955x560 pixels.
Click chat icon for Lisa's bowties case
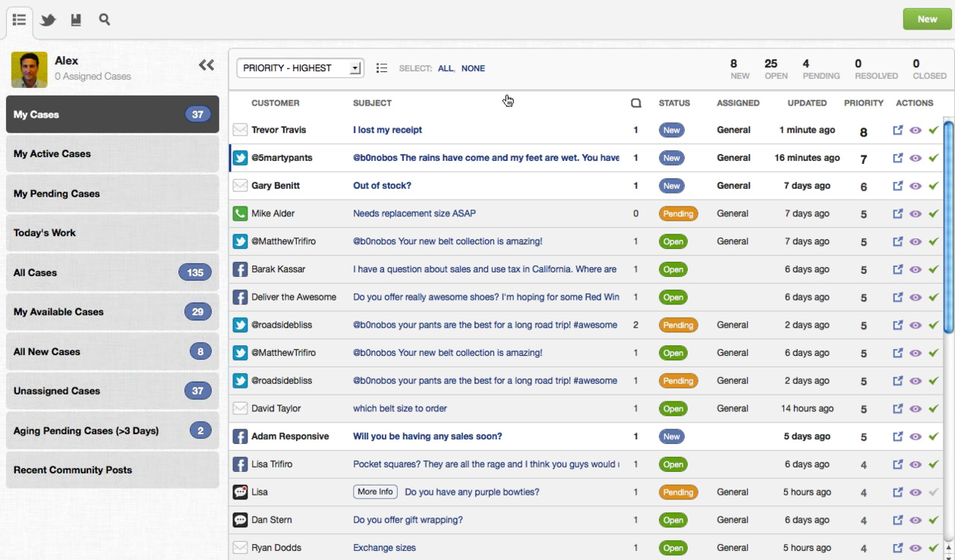point(240,492)
